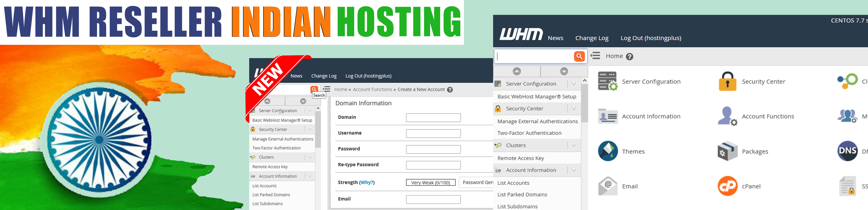Open multi-user icon next to Account Functions
868x210 pixels.
[x=847, y=116]
